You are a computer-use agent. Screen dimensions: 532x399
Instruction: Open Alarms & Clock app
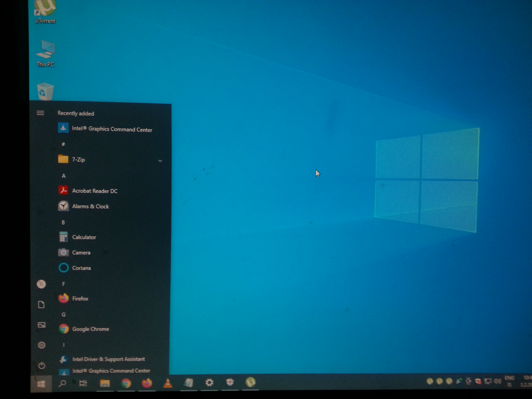tap(90, 207)
